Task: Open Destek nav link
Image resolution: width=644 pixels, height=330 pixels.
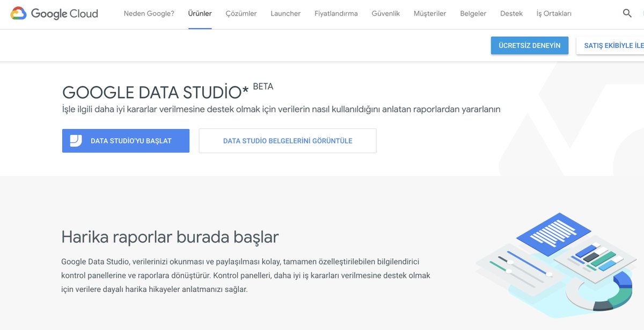Action: pos(511,13)
